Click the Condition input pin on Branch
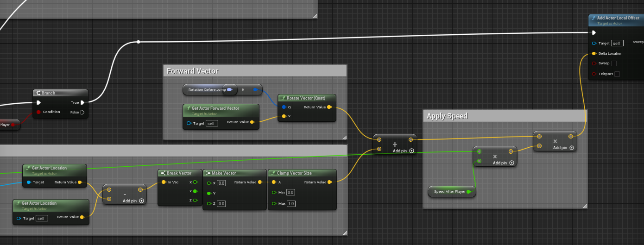This screenshot has width=644, height=245. 39,112
